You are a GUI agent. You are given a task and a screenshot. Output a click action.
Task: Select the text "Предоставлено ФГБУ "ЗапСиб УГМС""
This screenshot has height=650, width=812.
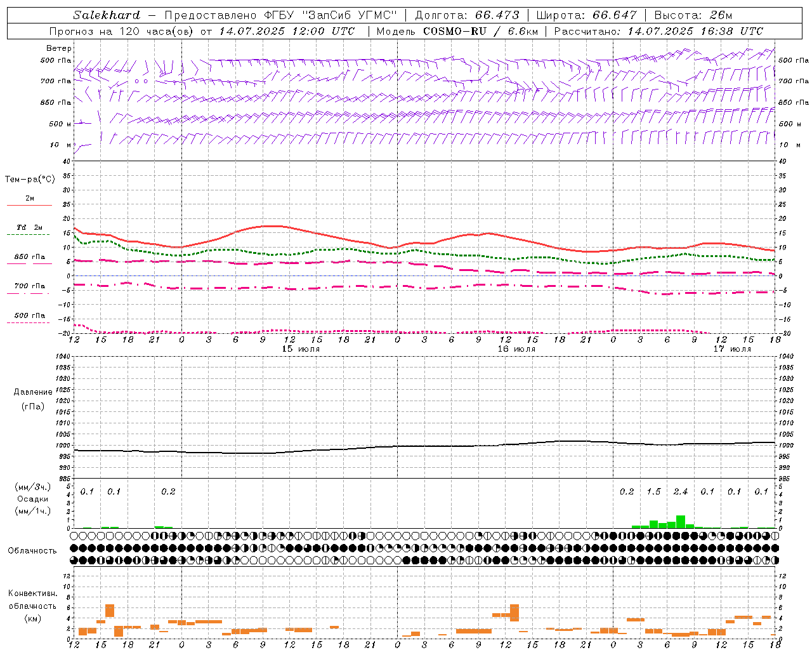coord(280,15)
